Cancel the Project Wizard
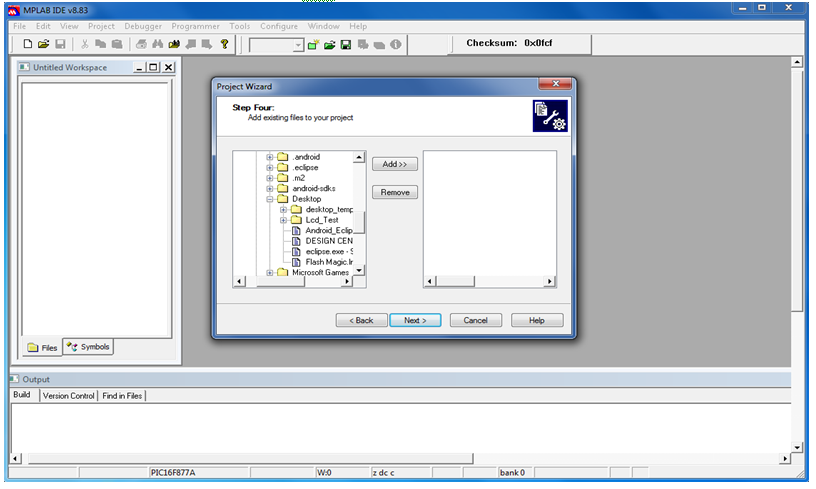This screenshot has width=816, height=489. [476, 320]
